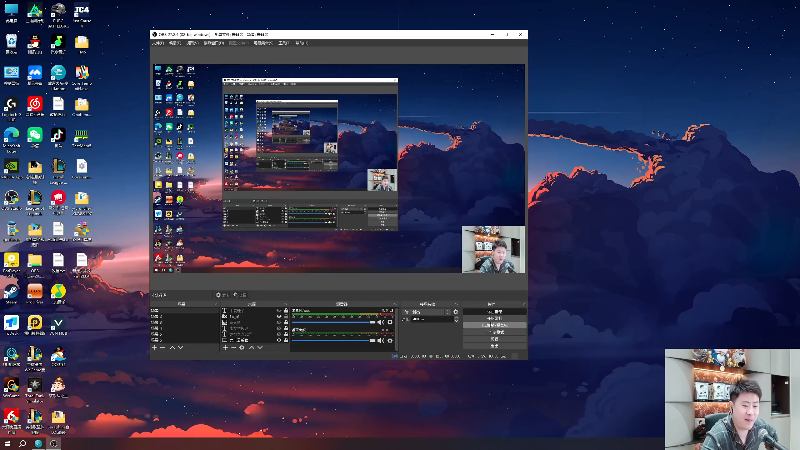Screen dimensions: 800x450
Task: Lock the top source using its padlock icon
Action: click(x=286, y=311)
